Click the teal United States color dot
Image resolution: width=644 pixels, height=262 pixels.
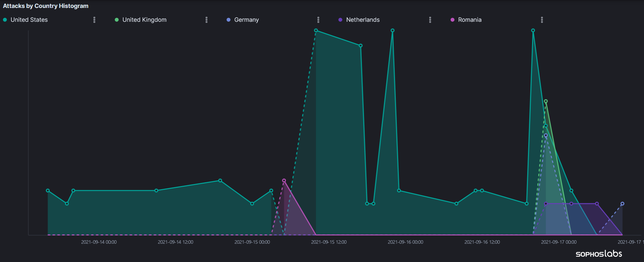[5, 20]
